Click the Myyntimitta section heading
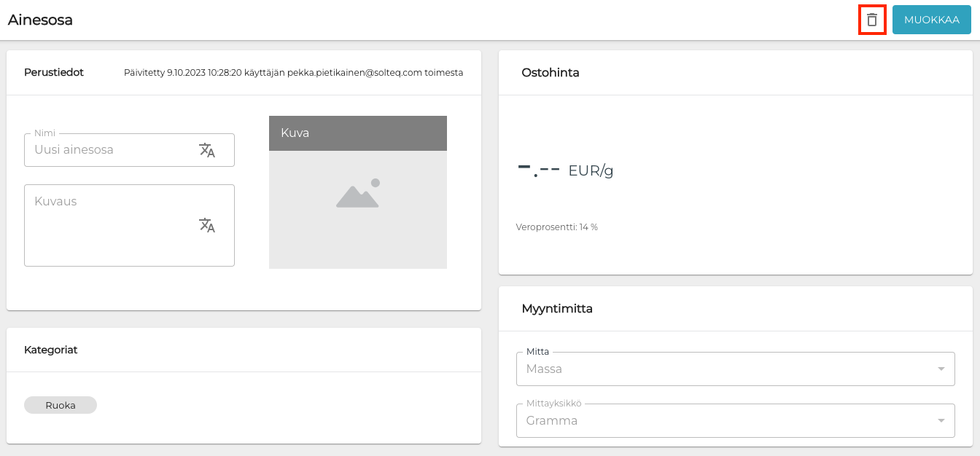This screenshot has width=980, height=456. coord(557,309)
